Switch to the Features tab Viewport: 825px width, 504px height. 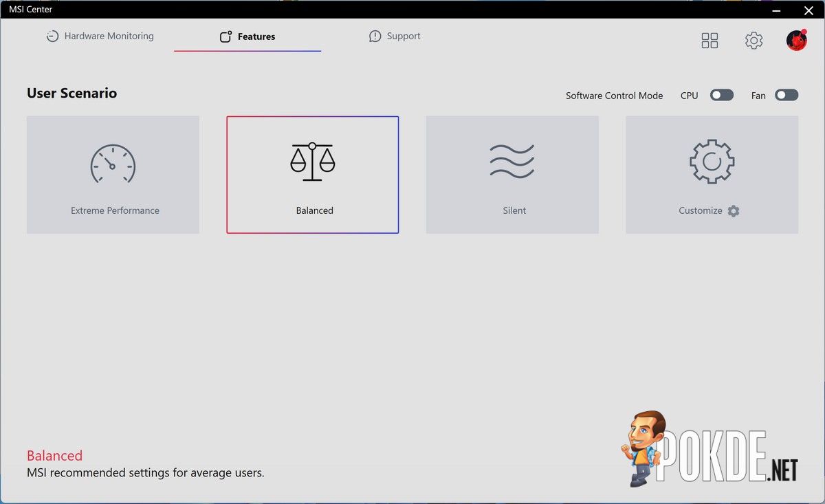247,37
